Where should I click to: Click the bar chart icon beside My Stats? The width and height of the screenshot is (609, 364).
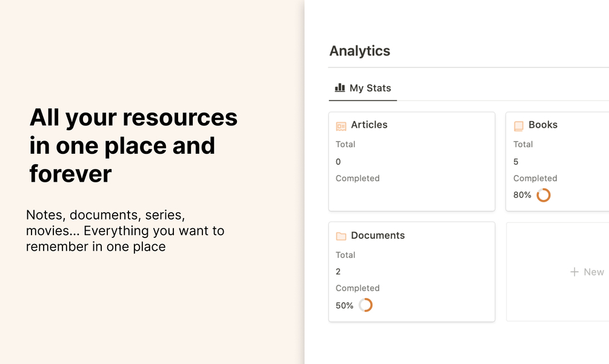pos(340,88)
